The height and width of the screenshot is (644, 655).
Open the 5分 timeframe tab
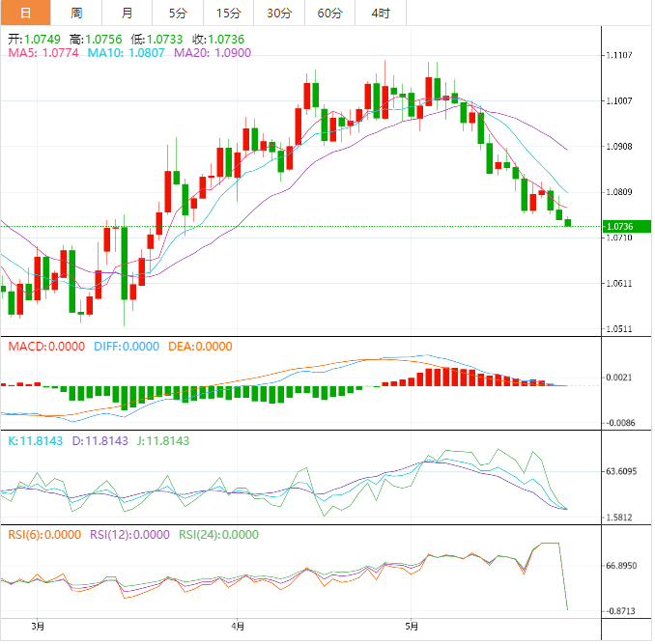coord(178,13)
